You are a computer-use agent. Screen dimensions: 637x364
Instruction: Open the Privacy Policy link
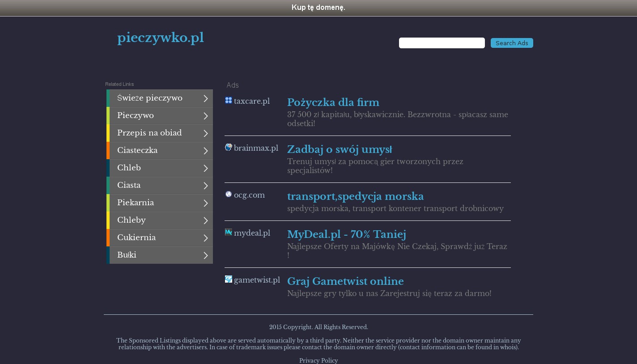tap(318, 360)
